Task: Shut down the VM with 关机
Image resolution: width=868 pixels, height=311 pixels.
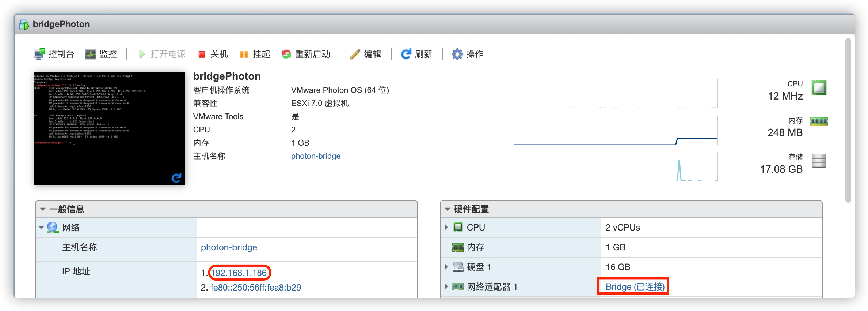Action: pyautogui.click(x=213, y=54)
